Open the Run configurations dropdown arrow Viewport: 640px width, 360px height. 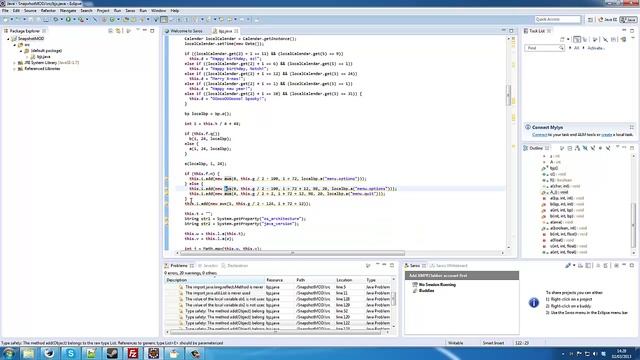[74, 20]
